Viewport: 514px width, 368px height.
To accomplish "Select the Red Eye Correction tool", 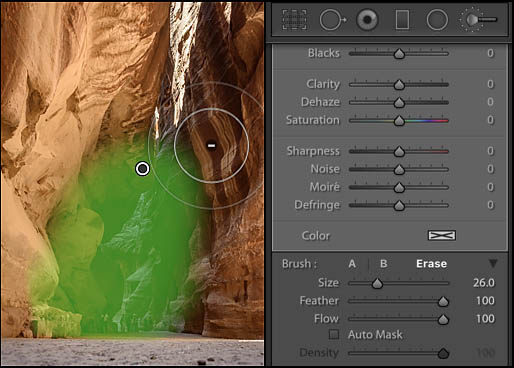I will 367,20.
